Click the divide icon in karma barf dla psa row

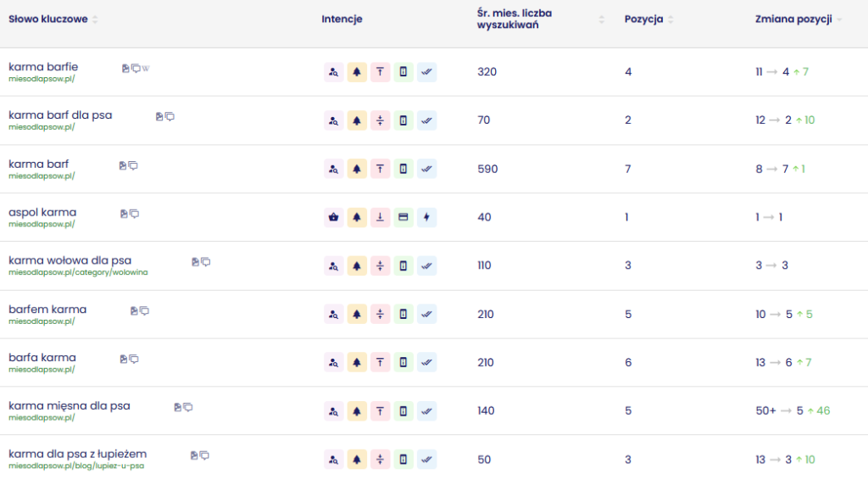(381, 120)
